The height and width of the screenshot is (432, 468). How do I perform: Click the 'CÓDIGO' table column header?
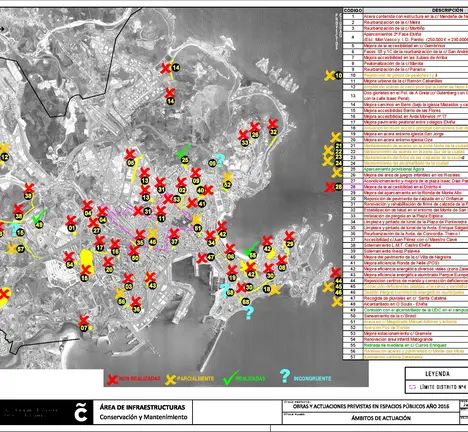coord(353,10)
